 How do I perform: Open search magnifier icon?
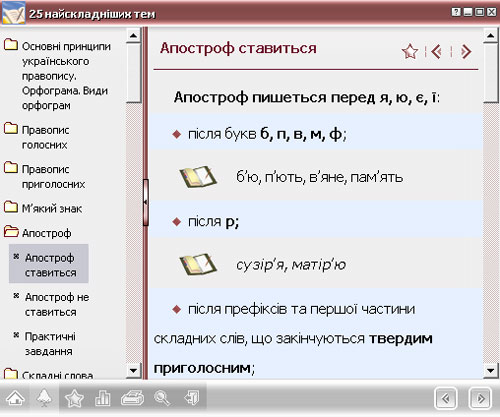pyautogui.click(x=162, y=398)
